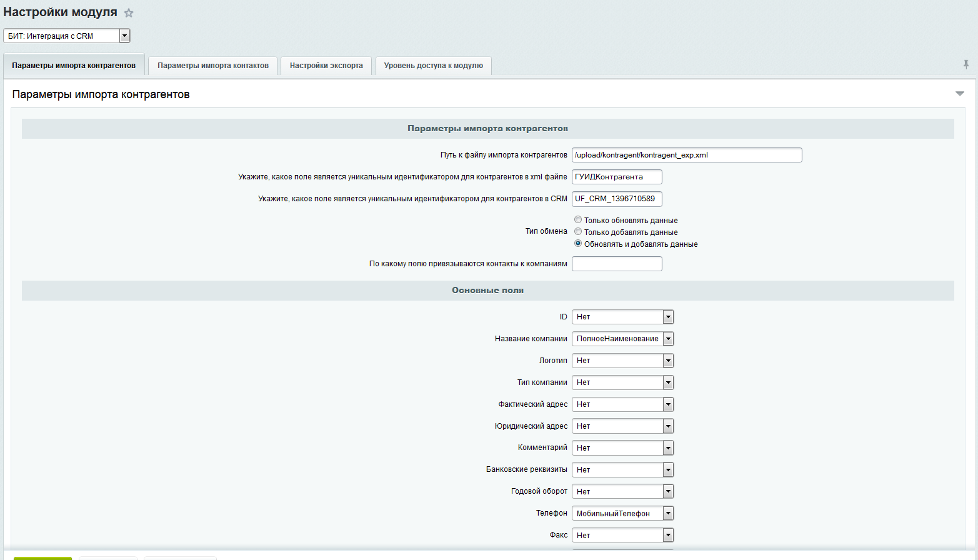The width and height of the screenshot is (978, 560).
Task: Click the import file path input field
Action: (686, 154)
